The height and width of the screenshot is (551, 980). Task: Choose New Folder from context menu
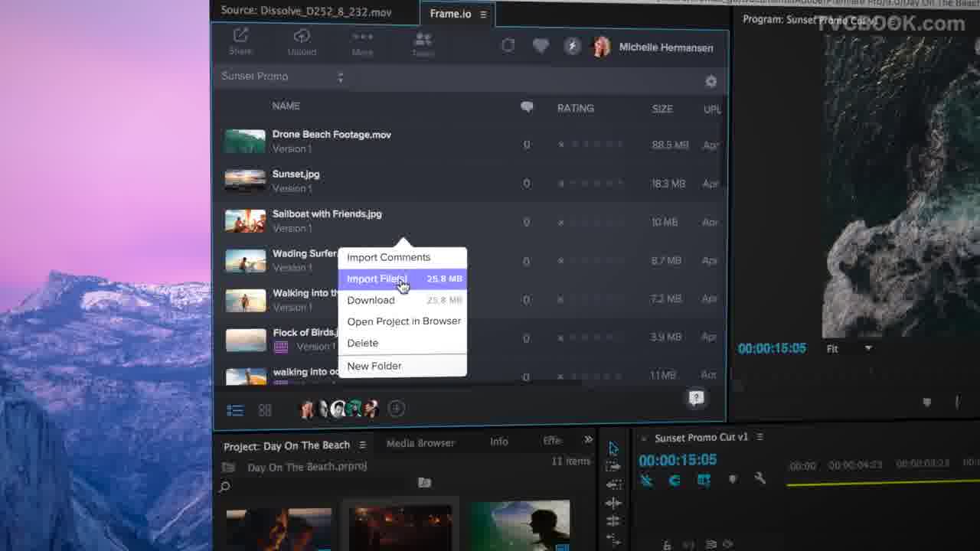[x=402, y=366]
